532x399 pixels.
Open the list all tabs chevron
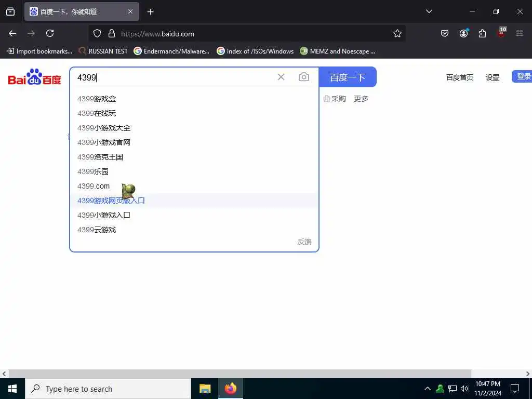click(429, 11)
